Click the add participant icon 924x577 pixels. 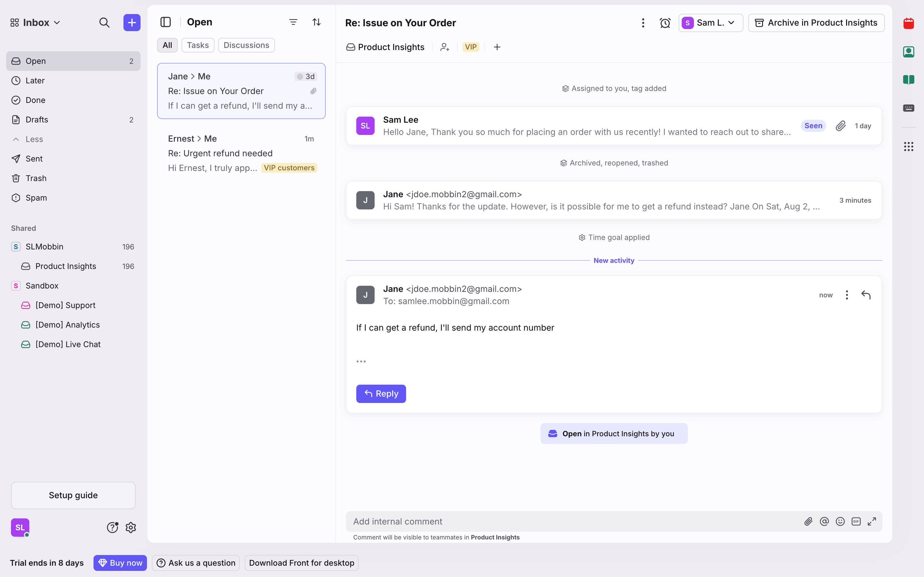(x=445, y=47)
